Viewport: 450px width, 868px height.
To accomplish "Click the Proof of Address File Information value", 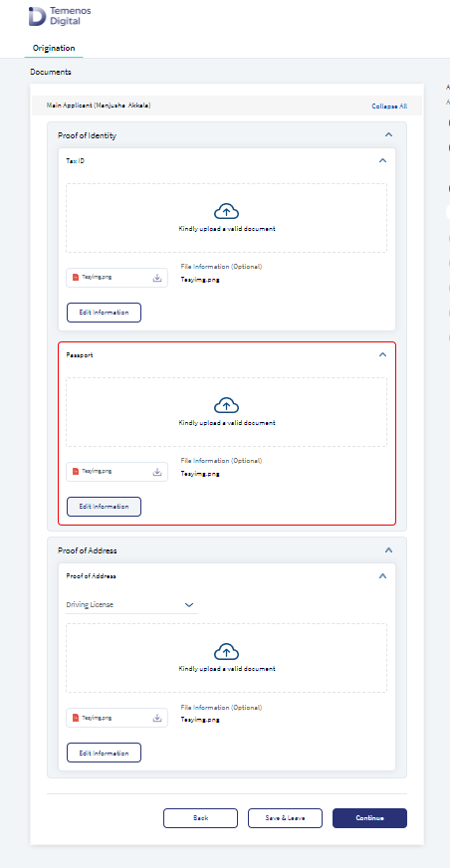I will tap(200, 721).
